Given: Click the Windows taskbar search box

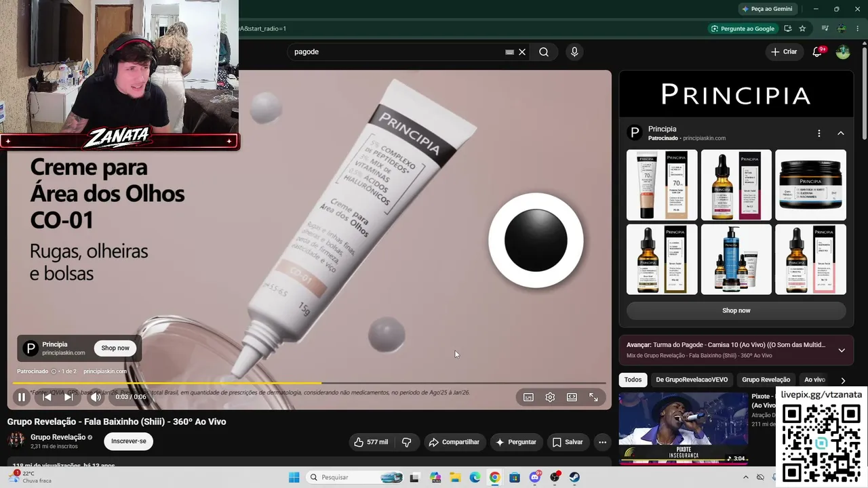Looking at the screenshot, I should [x=355, y=477].
